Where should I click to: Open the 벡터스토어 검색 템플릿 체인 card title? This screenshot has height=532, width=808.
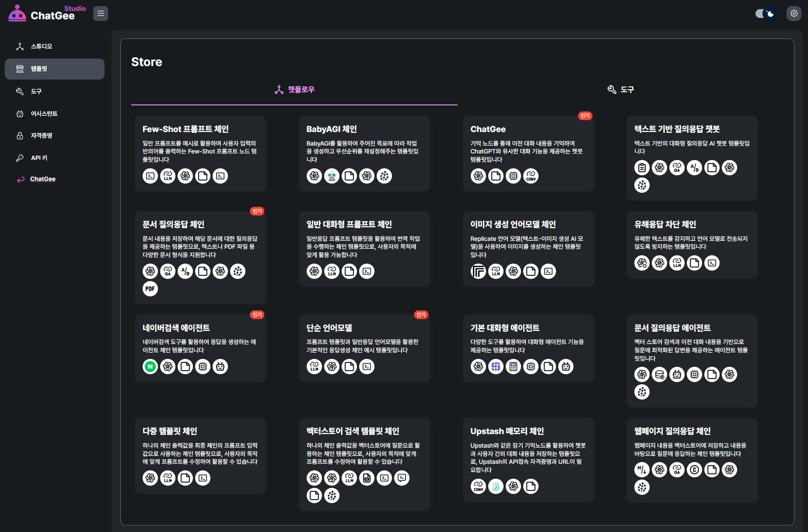[x=353, y=431]
